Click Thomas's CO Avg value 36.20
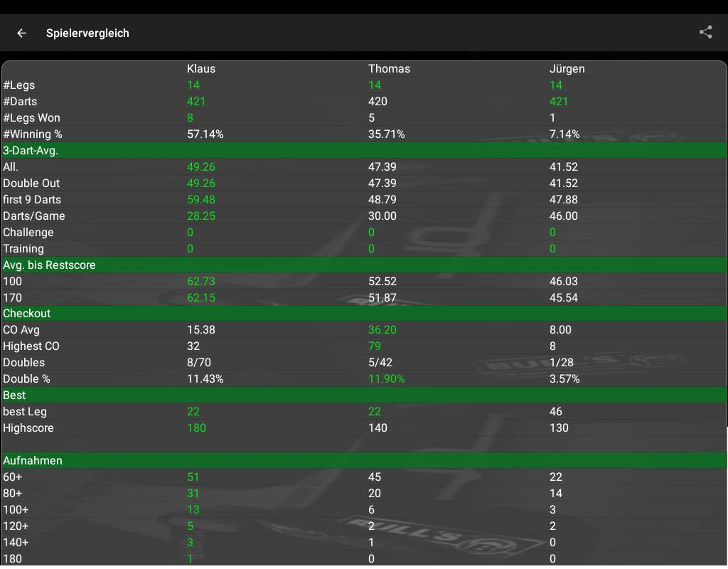 click(x=382, y=329)
